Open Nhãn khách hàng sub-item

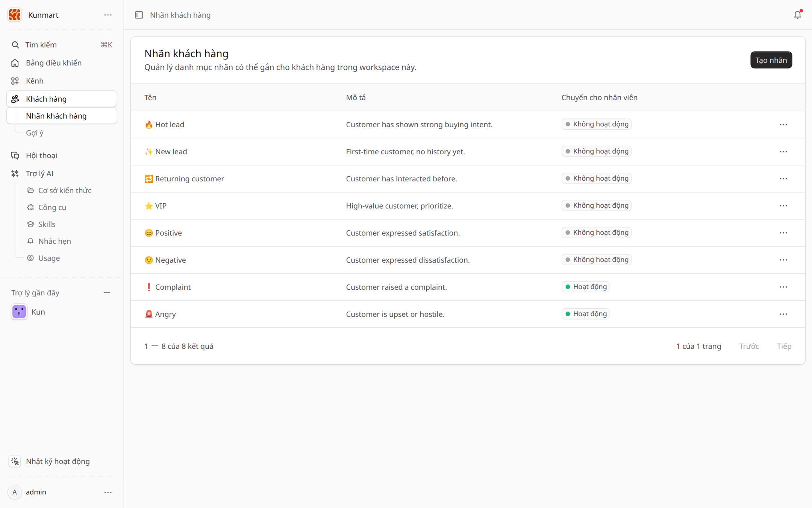click(62, 116)
